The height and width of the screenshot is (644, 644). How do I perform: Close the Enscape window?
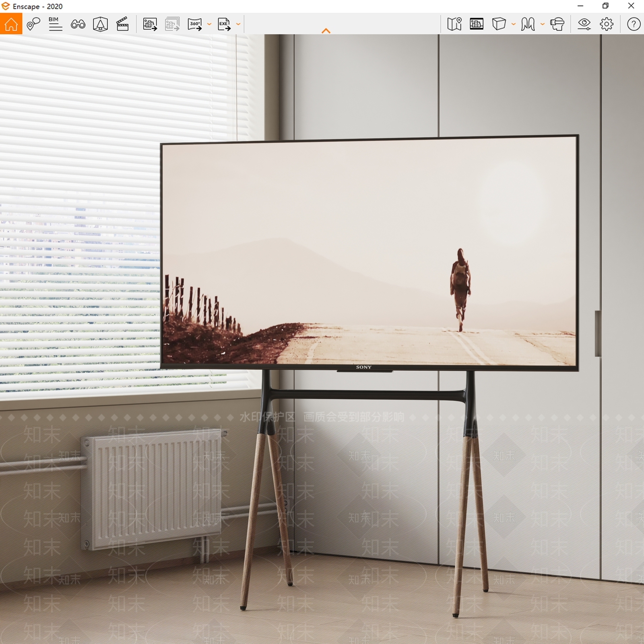631,6
